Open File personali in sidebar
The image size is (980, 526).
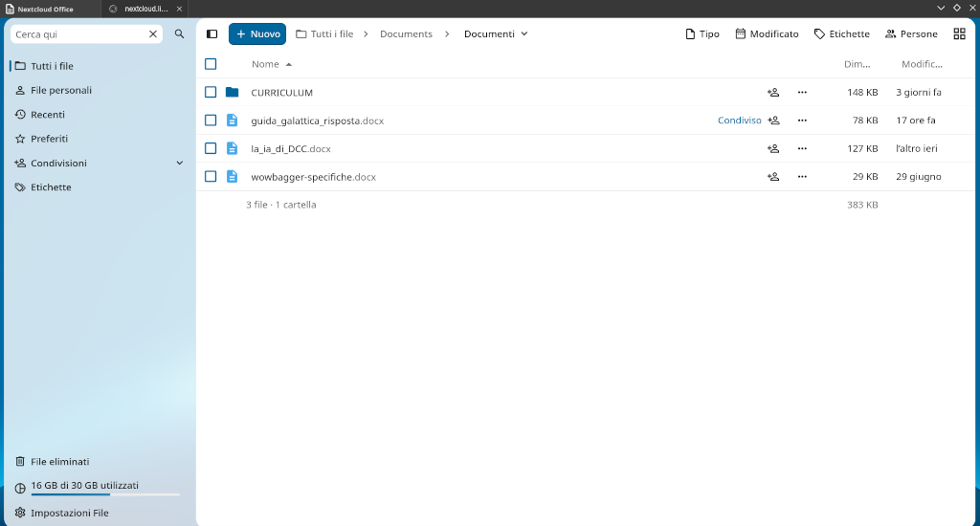(x=99, y=90)
